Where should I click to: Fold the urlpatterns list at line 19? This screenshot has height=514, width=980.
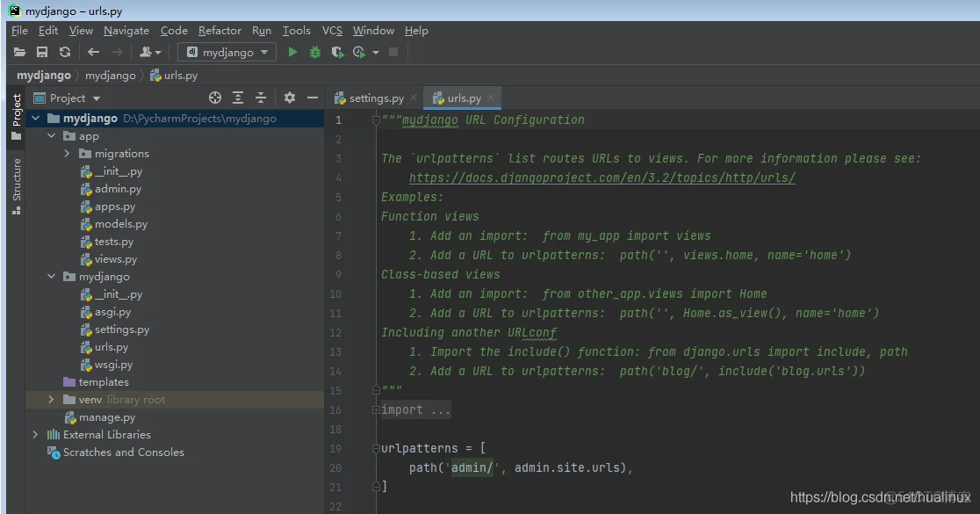[x=376, y=448]
